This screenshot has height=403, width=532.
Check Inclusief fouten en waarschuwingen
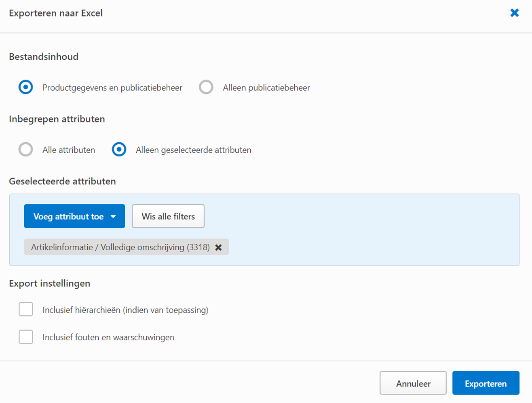click(25, 337)
